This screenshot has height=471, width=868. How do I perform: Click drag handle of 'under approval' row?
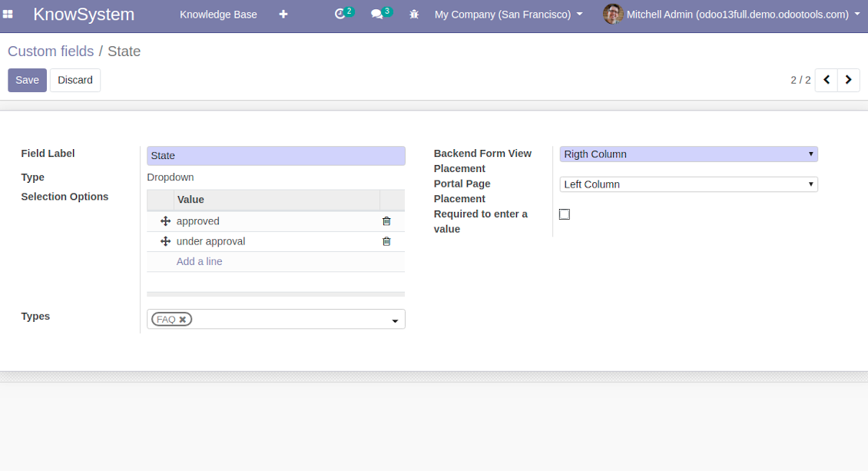pyautogui.click(x=165, y=241)
